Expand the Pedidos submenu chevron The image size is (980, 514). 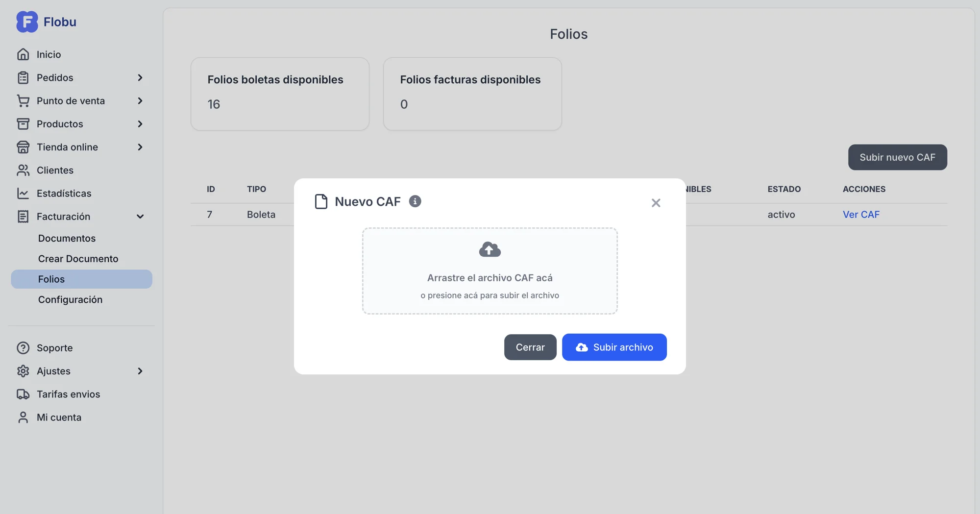pos(140,78)
